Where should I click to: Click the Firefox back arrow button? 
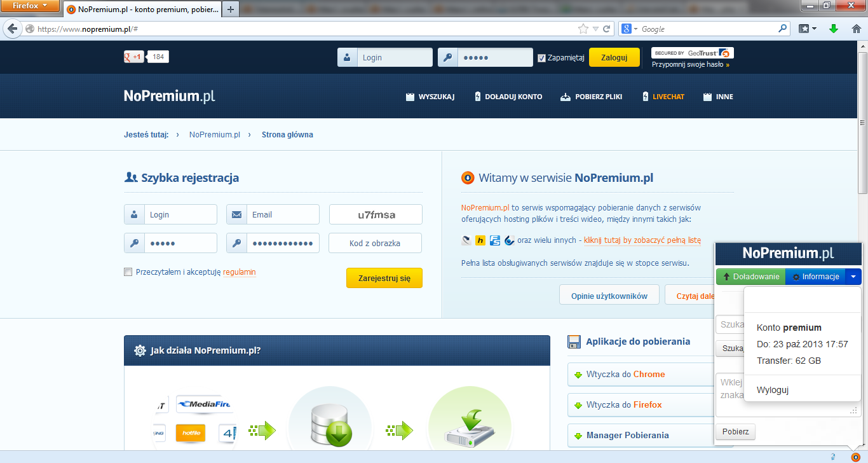12,29
